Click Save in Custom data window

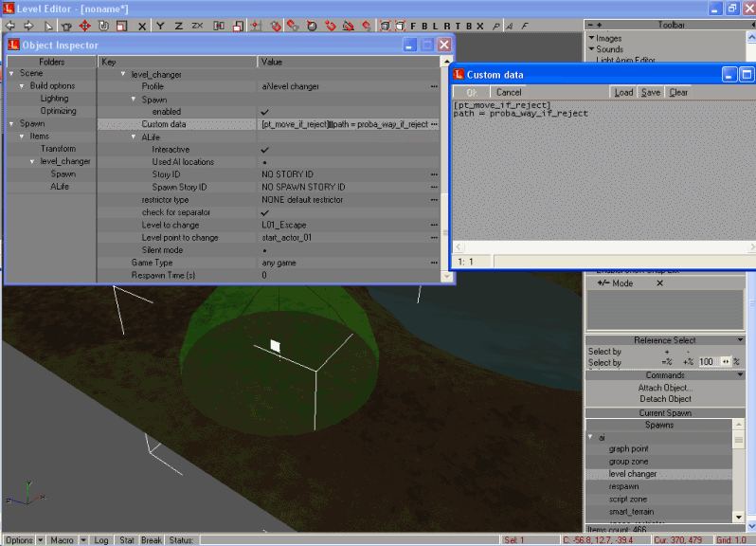point(651,92)
